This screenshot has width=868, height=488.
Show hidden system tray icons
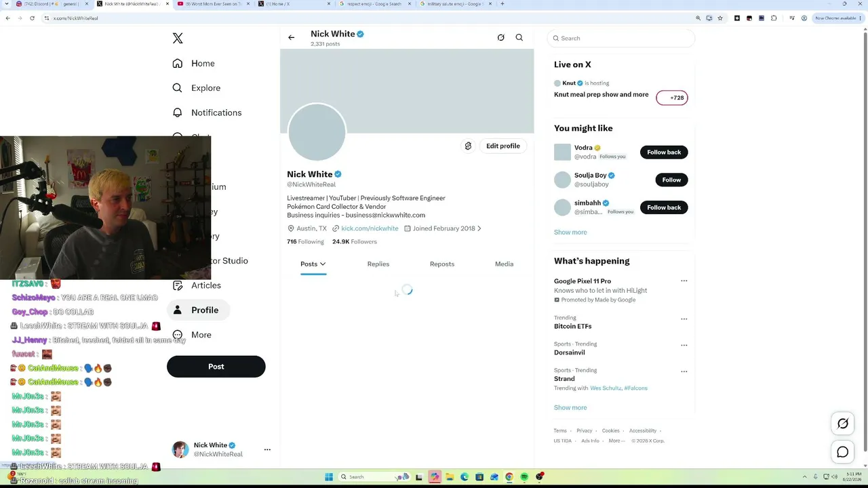coord(805,476)
